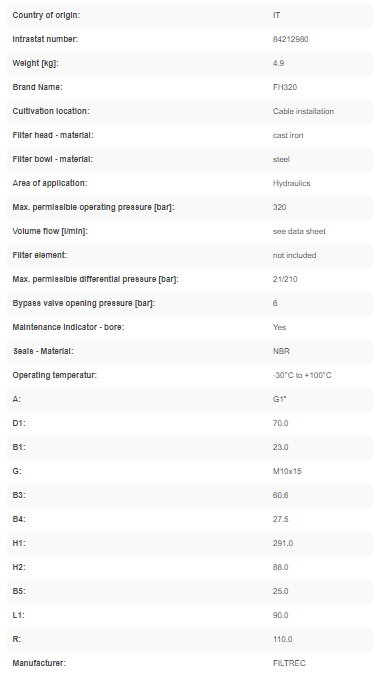Click the Max. permissible operating pressure label

pyautogui.click(x=93, y=207)
